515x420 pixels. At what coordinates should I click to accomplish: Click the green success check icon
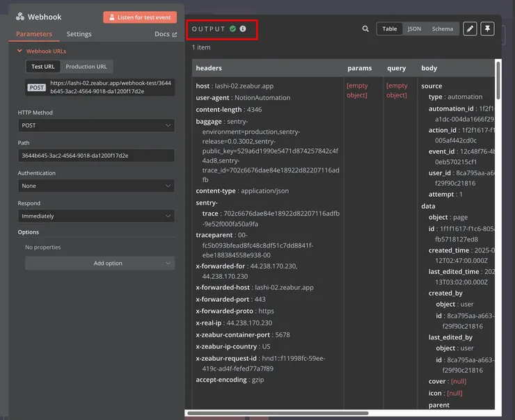click(232, 29)
